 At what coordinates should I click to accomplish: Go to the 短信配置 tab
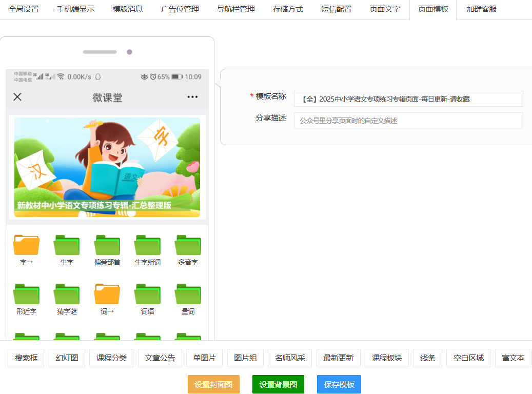click(x=336, y=9)
